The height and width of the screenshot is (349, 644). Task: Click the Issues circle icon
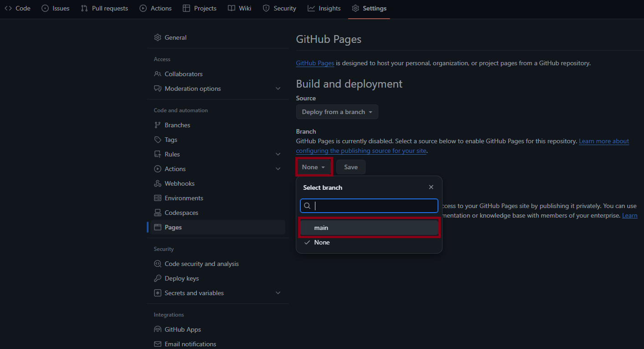45,8
